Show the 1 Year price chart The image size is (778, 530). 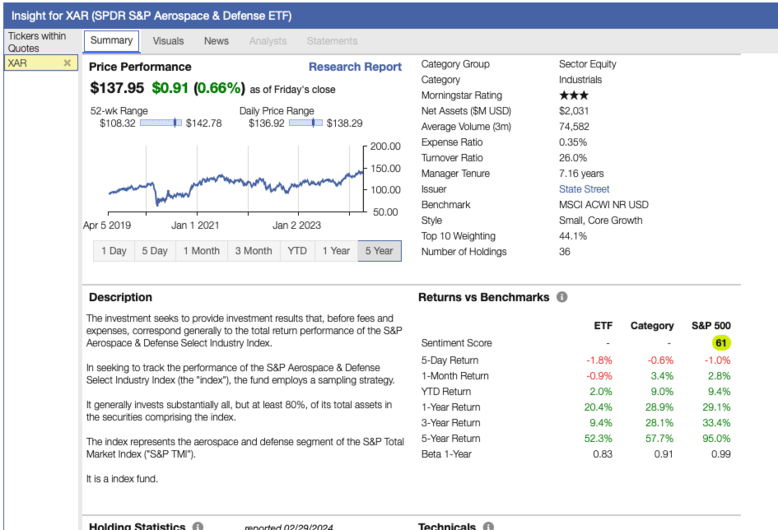[336, 251]
